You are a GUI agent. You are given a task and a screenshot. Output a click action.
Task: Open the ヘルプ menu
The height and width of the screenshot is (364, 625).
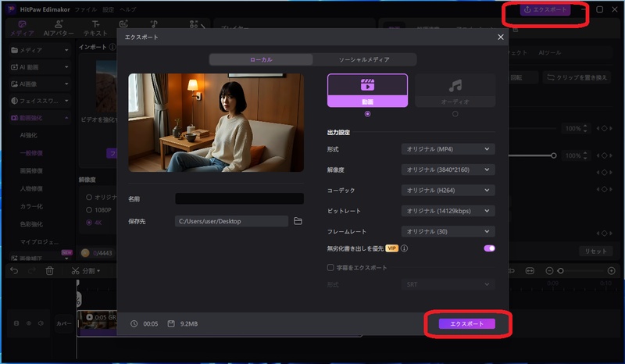tap(127, 9)
